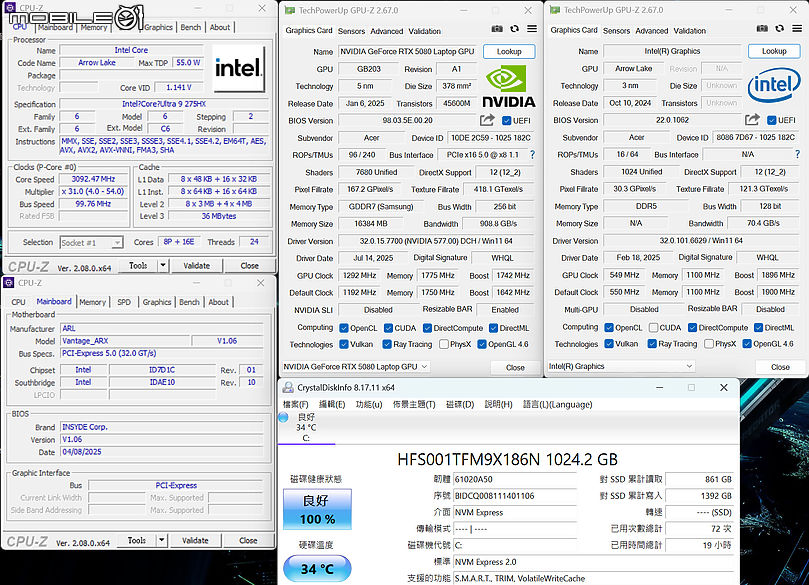The image size is (809, 585).
Task: Click the bus interface question mark in Intel GPU-Z
Action: pos(798,154)
